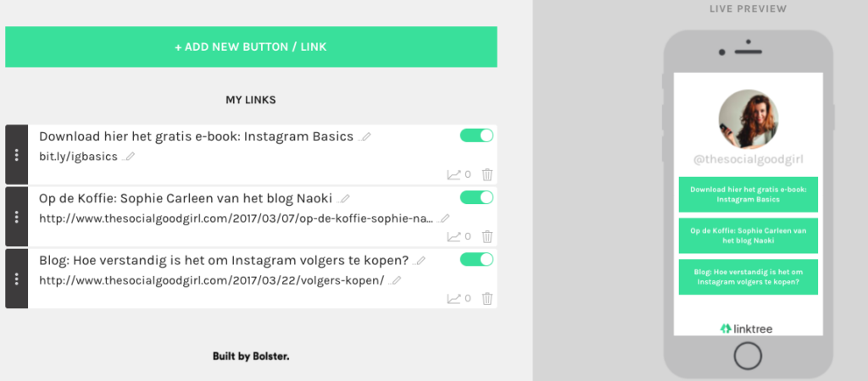
Task: Switch off the Instagram volgers blog toggle
Action: click(x=476, y=259)
